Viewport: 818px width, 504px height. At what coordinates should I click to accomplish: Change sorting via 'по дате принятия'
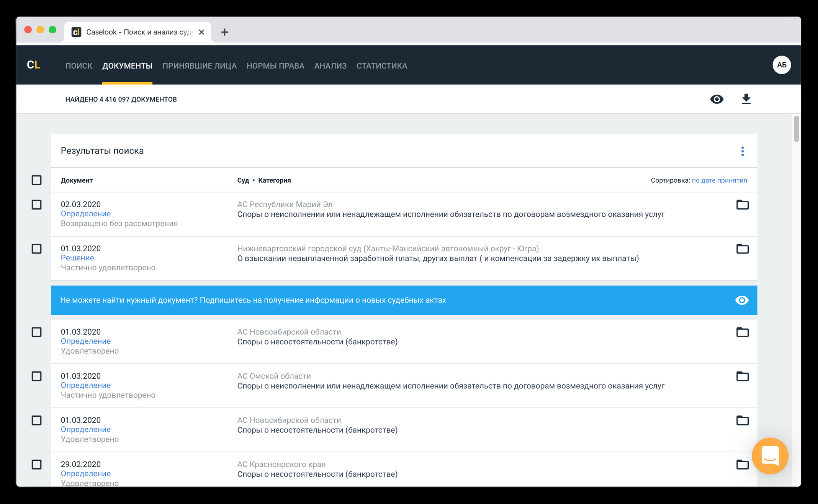click(x=719, y=180)
